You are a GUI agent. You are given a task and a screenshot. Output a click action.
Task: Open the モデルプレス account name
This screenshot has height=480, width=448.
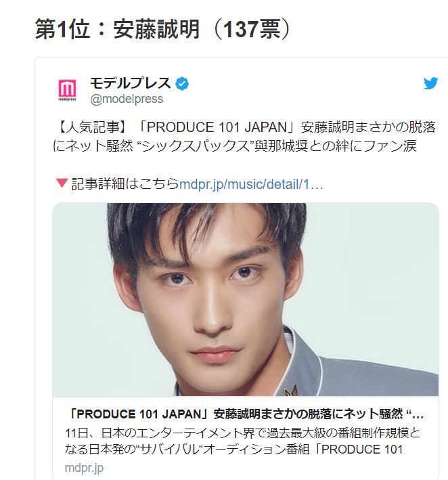pos(131,83)
